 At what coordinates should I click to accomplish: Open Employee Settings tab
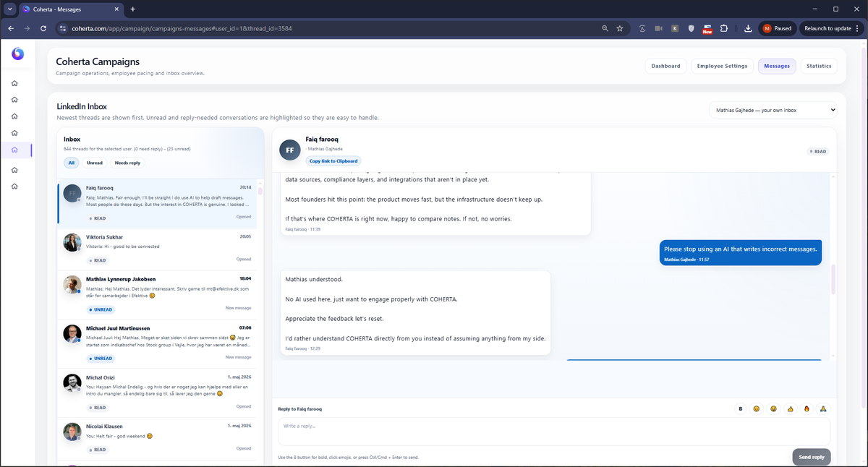(x=722, y=66)
